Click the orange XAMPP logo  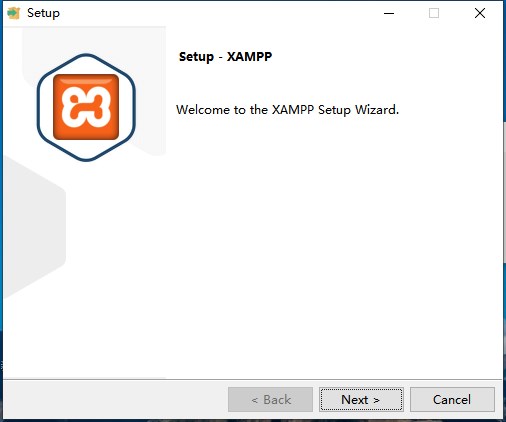pos(86,107)
